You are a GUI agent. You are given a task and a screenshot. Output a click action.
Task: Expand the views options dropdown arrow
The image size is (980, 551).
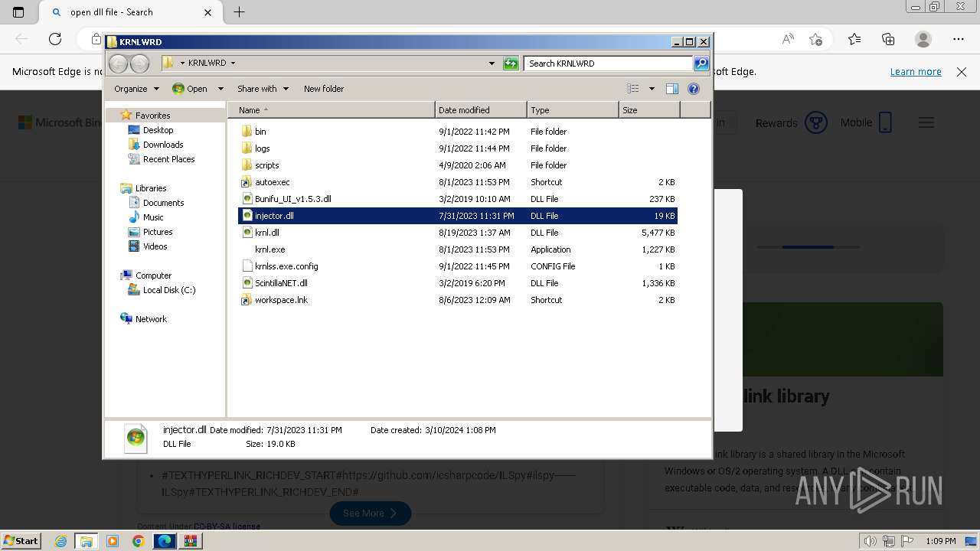pyautogui.click(x=652, y=89)
